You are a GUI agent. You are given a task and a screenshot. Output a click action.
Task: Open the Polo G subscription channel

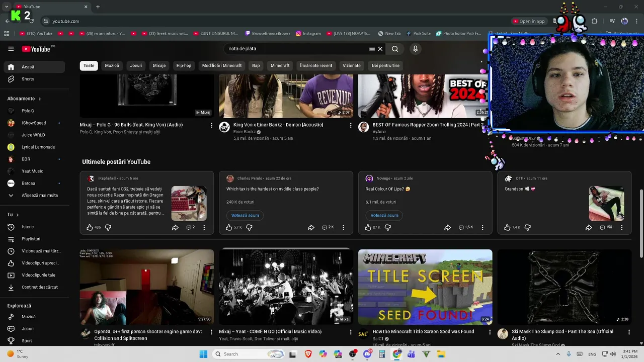tap(34, 111)
